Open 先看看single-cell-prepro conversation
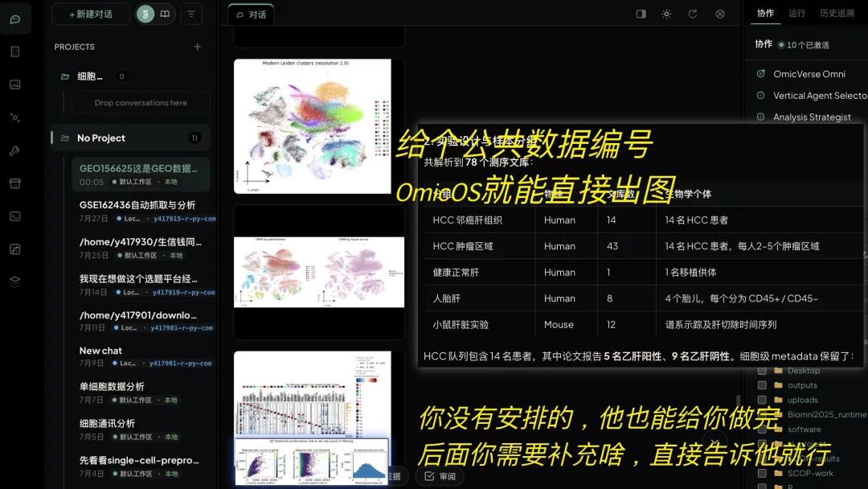 (141, 466)
